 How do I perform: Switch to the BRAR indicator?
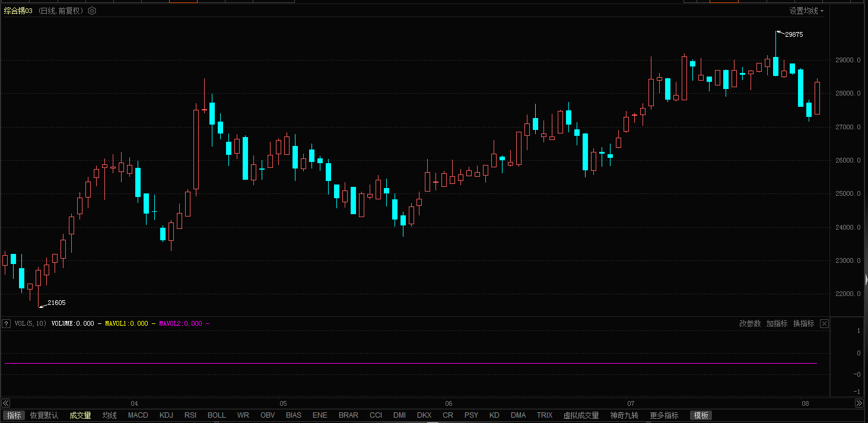pyautogui.click(x=348, y=415)
